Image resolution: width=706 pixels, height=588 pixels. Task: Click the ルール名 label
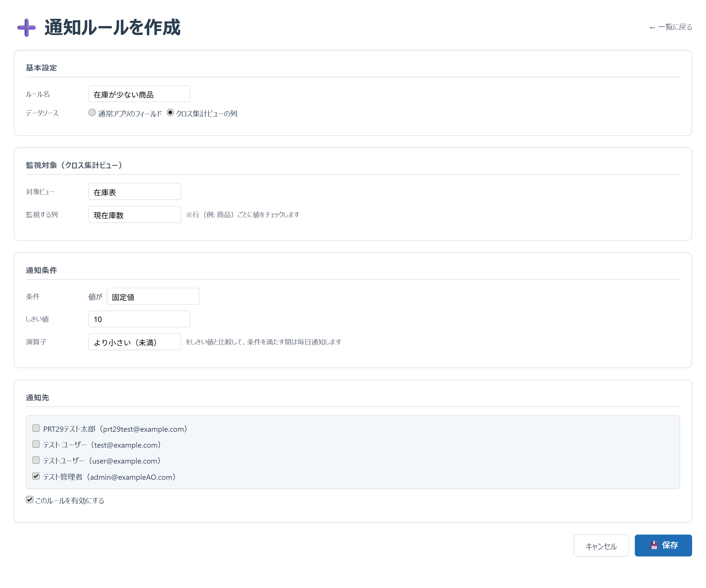(38, 94)
